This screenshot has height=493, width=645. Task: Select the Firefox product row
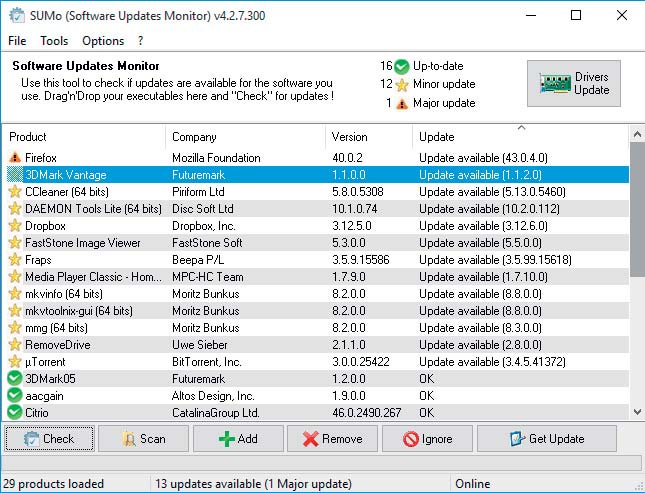point(318,158)
